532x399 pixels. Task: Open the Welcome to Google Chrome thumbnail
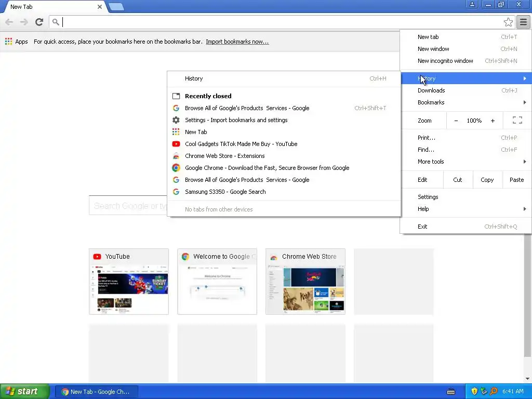click(x=217, y=282)
